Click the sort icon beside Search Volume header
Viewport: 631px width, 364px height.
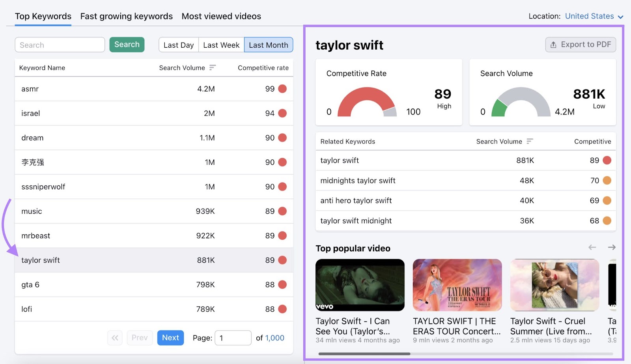point(212,67)
